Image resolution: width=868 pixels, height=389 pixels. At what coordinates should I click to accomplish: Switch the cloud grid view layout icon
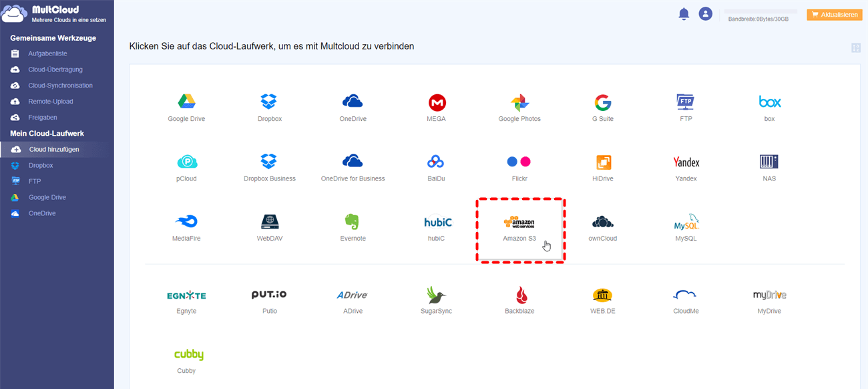tap(856, 47)
